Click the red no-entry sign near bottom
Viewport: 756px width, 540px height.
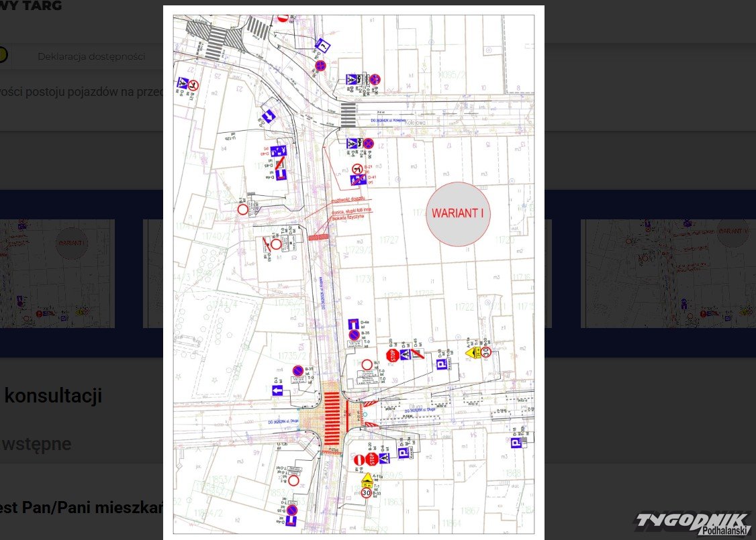click(359, 460)
